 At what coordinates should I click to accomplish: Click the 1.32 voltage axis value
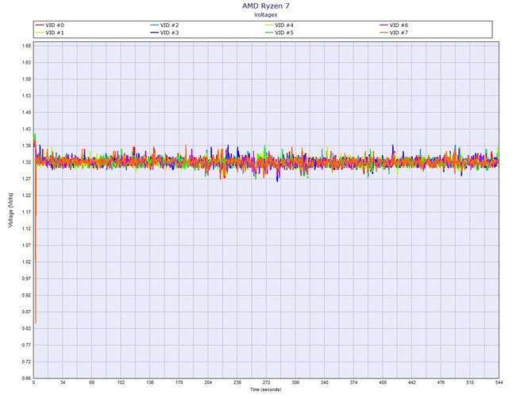coord(27,162)
